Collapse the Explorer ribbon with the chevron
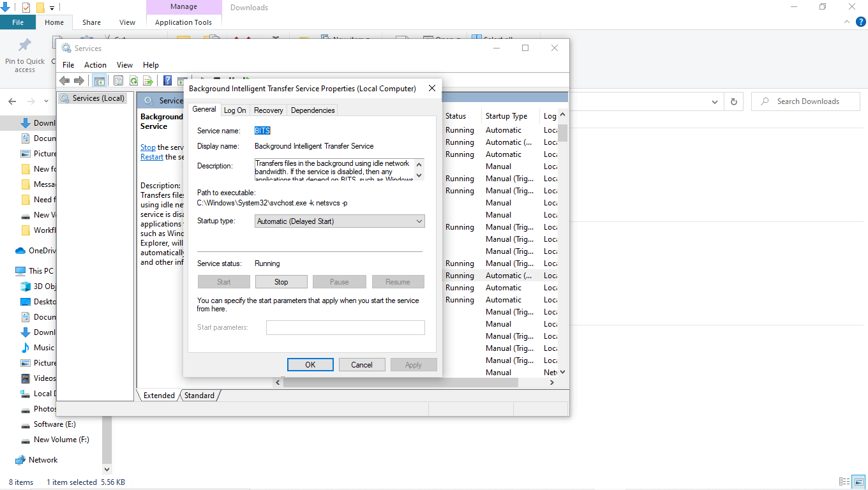The image size is (868, 490). point(847,22)
